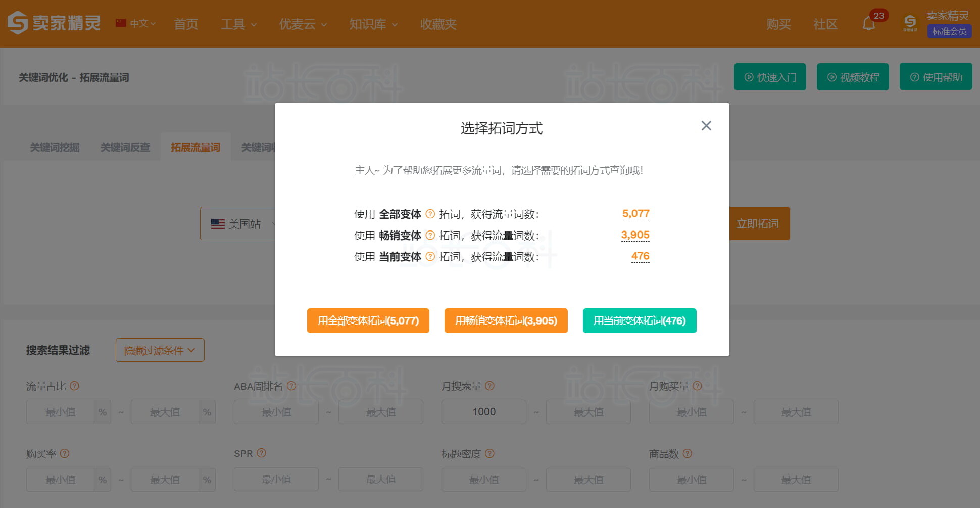Click the help icon next to 全部变体

[x=430, y=214]
